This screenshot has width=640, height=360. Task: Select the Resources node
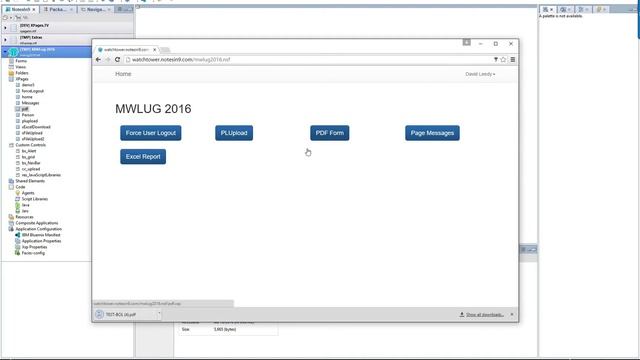24,217
